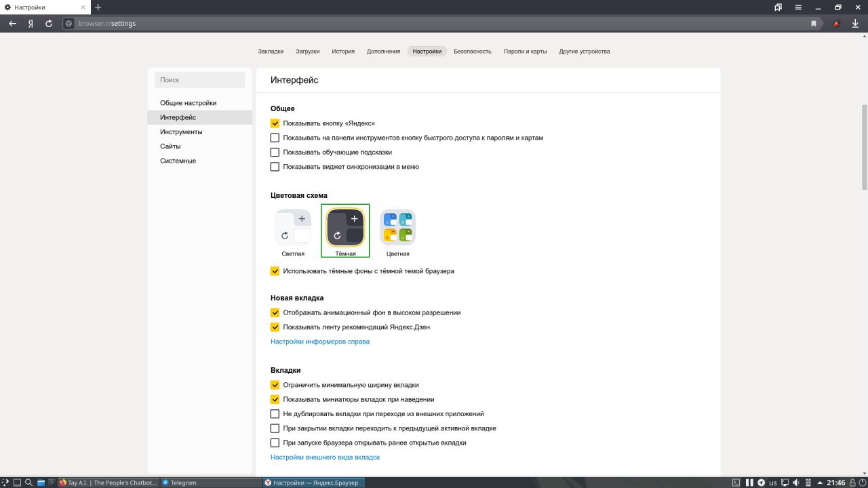Viewport: 868px width, 488px height.
Task: Close the Настройки browser tab
Action: coord(83,7)
